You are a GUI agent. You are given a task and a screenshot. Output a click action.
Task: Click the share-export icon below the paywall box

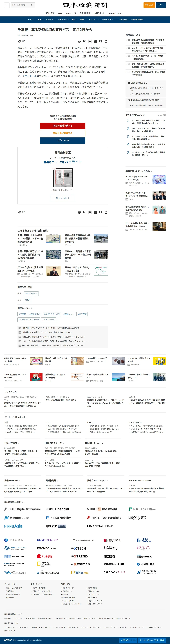pyautogui.click(x=106, y=212)
